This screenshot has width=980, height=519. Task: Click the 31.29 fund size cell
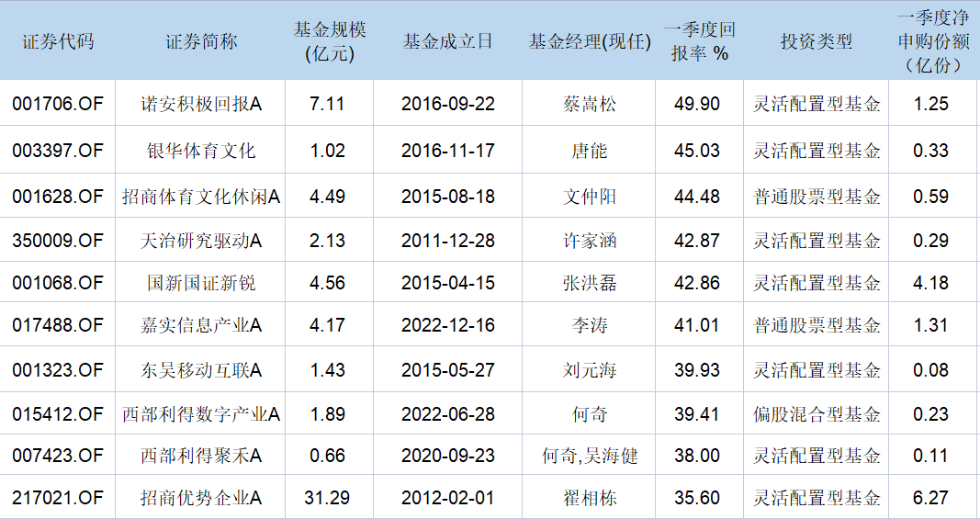click(329, 498)
